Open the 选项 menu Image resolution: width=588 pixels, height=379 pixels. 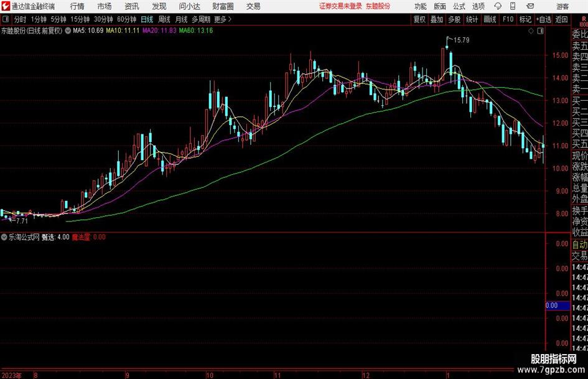coord(478,6)
